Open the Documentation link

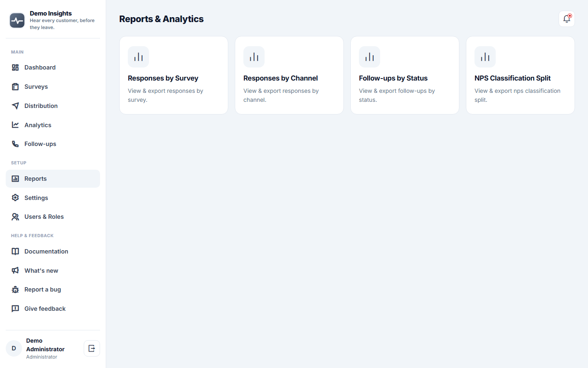[x=53, y=251]
